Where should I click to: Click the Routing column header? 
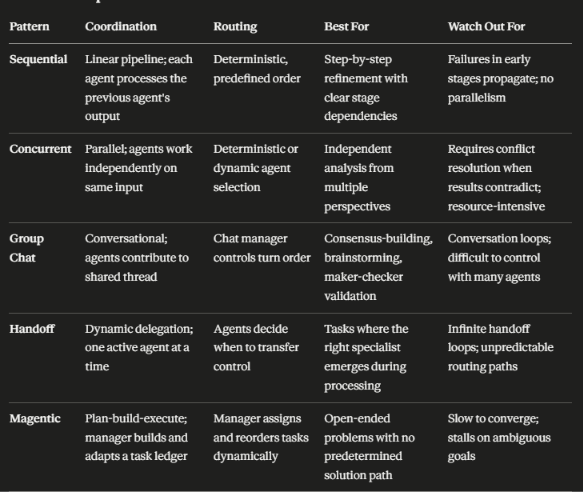coord(235,27)
